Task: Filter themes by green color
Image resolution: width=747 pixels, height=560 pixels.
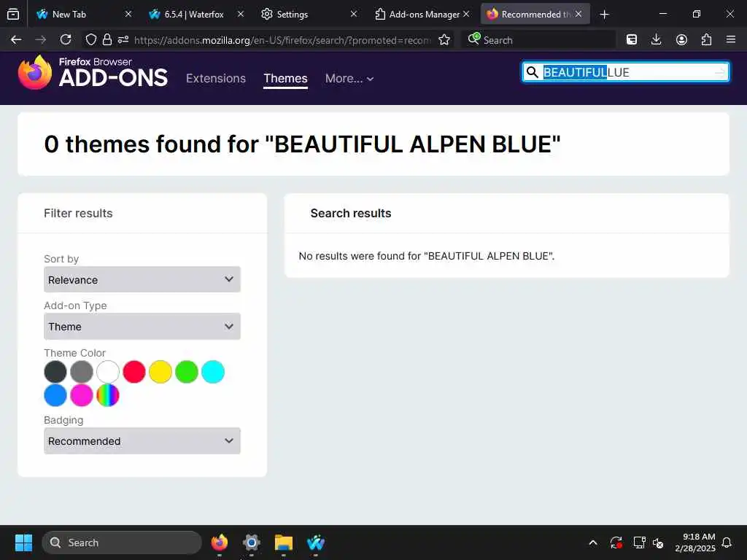Action: [x=186, y=371]
